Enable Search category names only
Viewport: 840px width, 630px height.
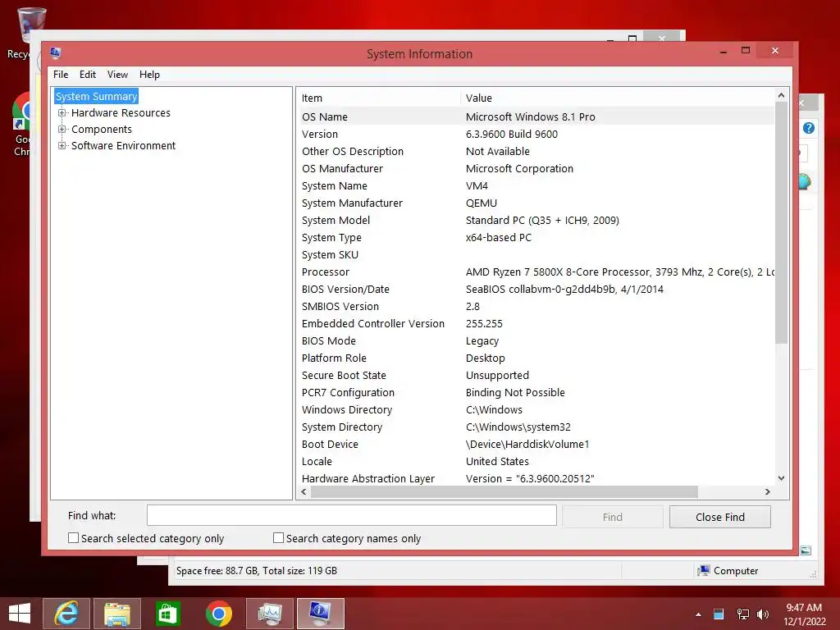point(278,538)
